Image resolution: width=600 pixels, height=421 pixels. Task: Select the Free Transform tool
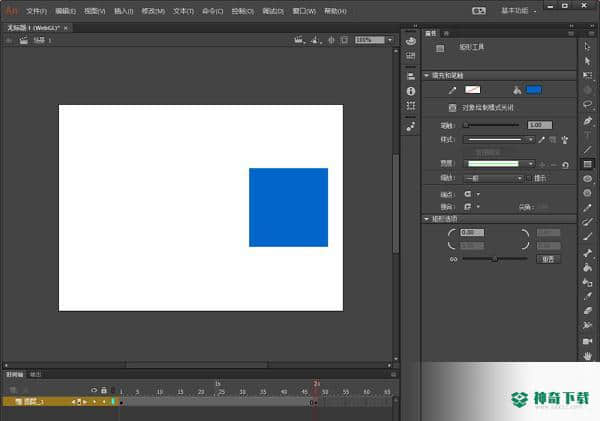point(587,75)
